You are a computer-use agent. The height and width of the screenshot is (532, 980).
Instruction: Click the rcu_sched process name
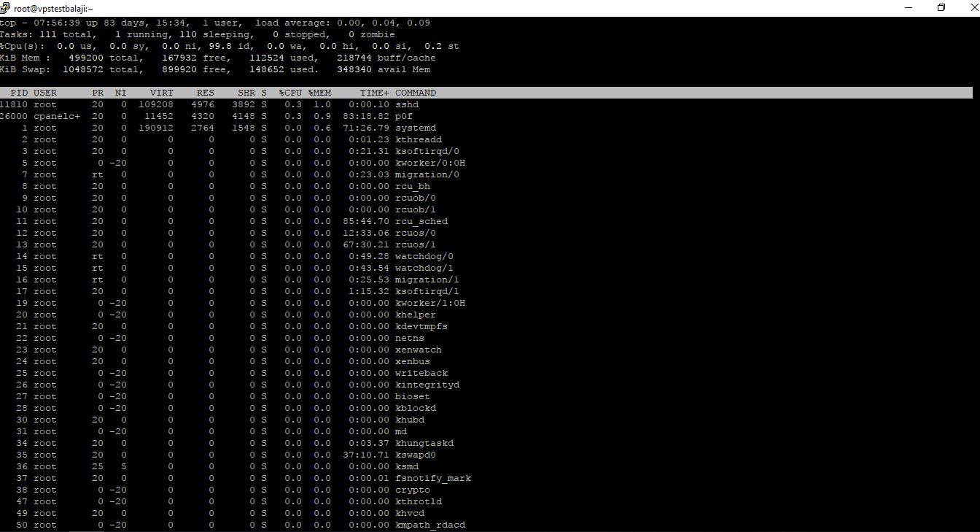click(x=421, y=221)
